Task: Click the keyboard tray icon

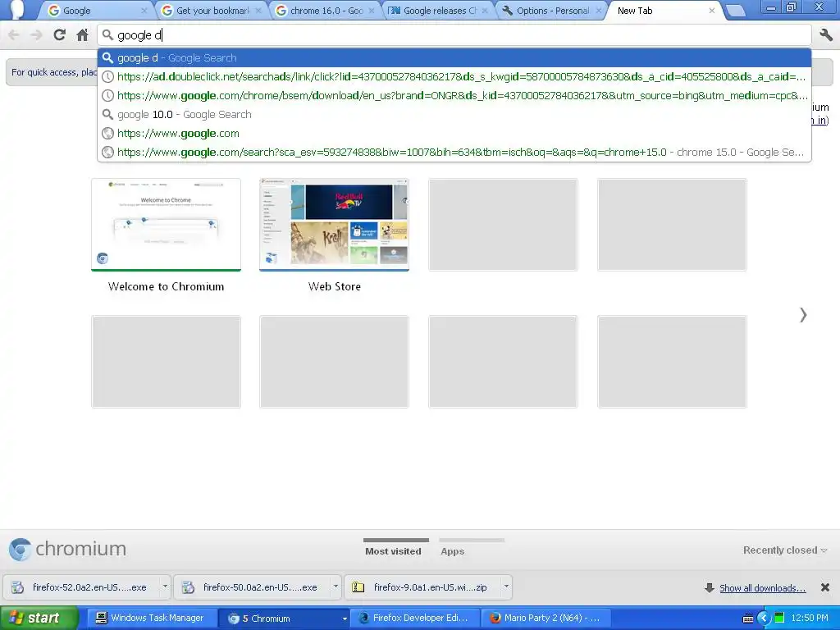Action: click(748, 619)
